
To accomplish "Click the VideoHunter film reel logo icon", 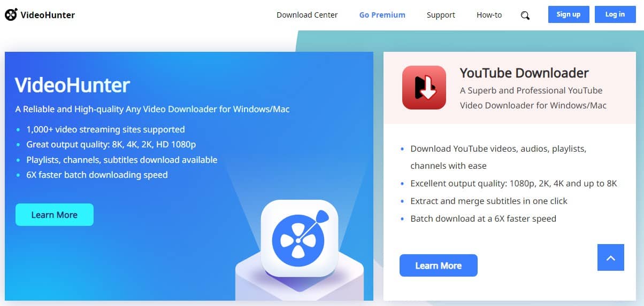I will tap(11, 15).
